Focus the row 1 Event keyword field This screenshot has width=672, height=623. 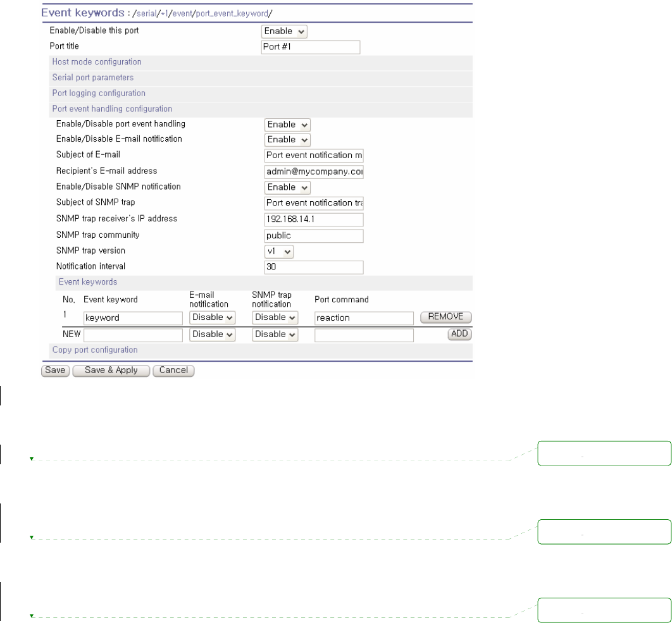[x=133, y=318]
